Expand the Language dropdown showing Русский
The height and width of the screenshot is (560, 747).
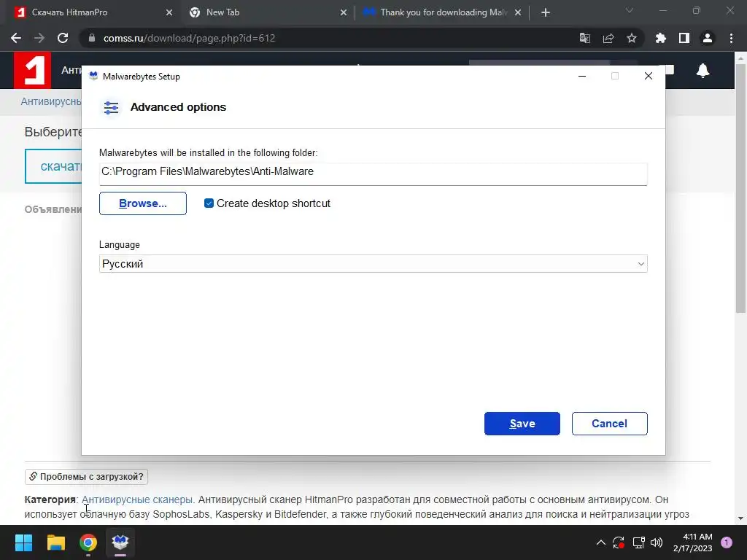(373, 264)
